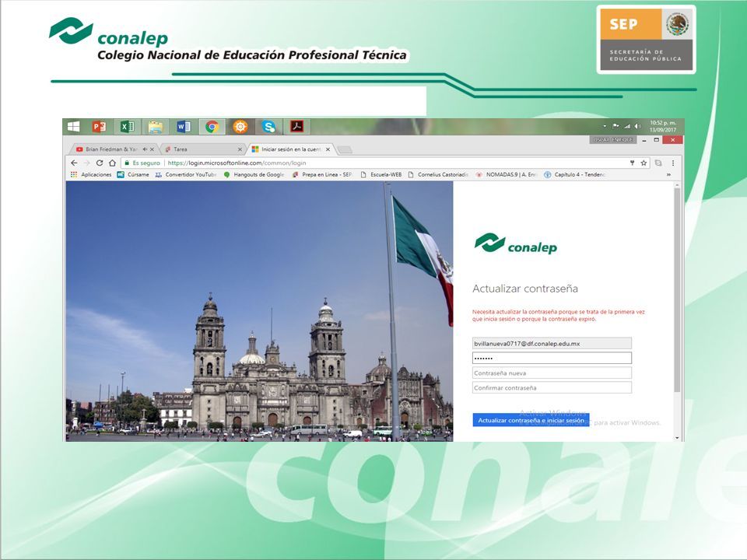Click the address bar URL
This screenshot has height=560, width=747.
tap(237, 163)
